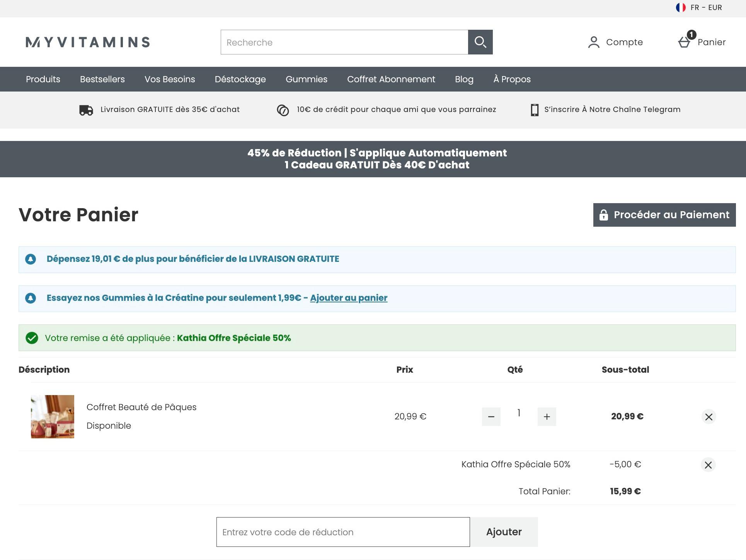
Task: Click the magnifying glass search button
Action: [x=480, y=42]
